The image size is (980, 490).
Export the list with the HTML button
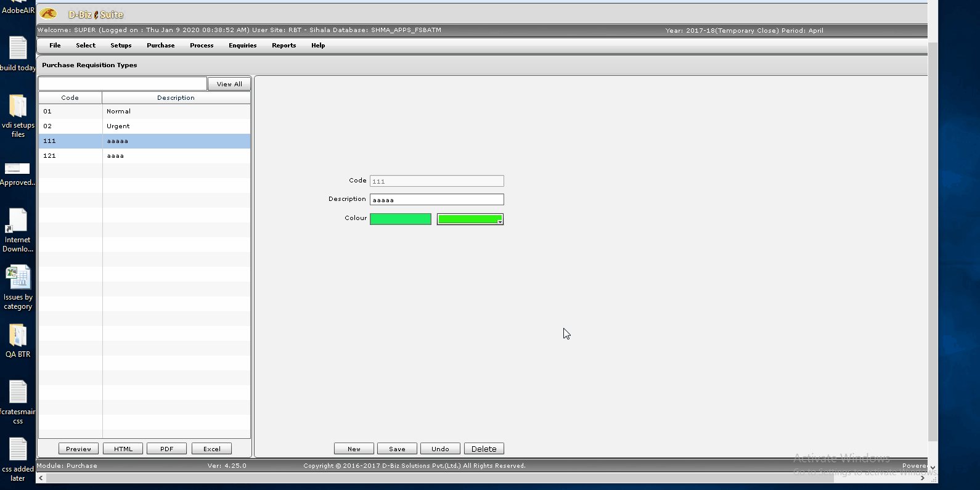tap(123, 449)
